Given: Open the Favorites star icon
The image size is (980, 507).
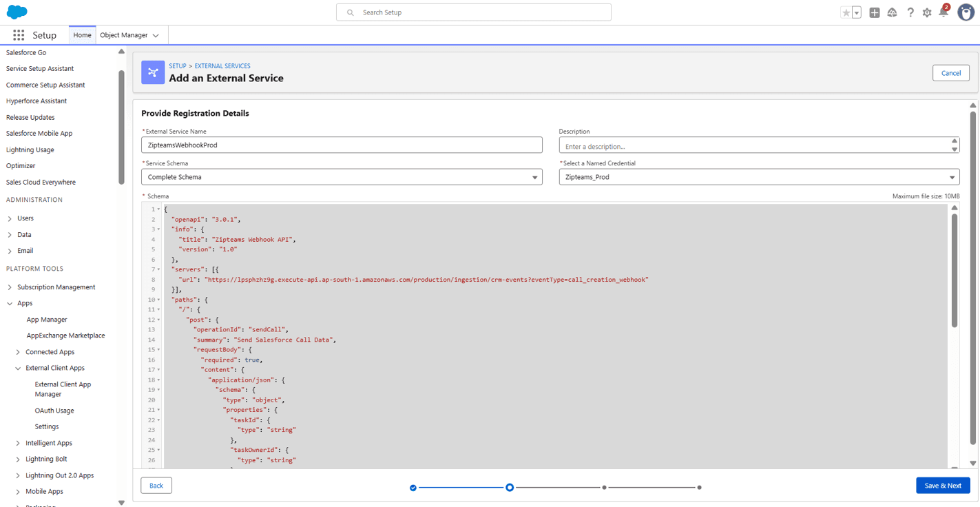Looking at the screenshot, I should [846, 12].
